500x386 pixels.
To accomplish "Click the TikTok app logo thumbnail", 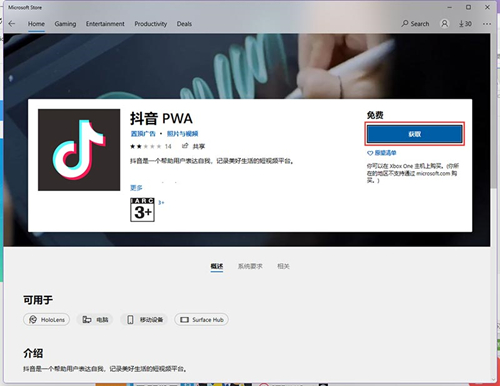I will click(x=79, y=150).
